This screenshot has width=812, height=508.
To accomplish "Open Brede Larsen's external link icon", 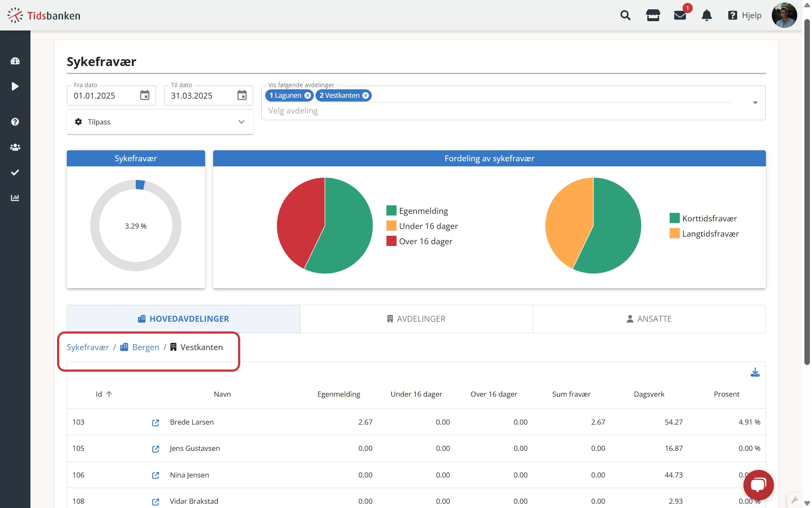I will click(156, 422).
